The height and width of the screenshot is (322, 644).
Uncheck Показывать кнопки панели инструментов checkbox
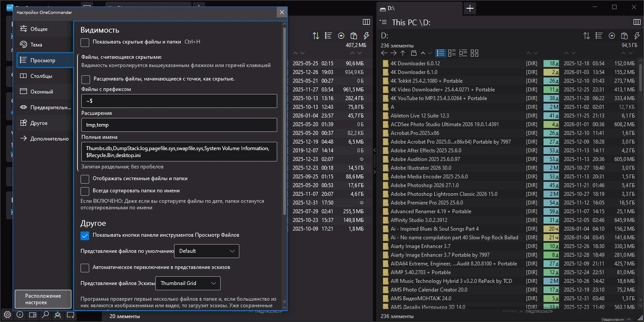(x=85, y=235)
